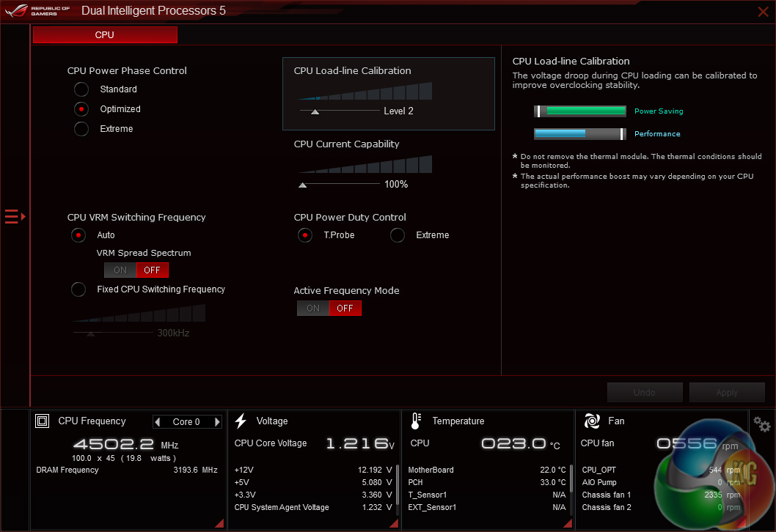776x532 pixels.
Task: Click the Temperature thermometer icon
Action: tap(416, 421)
